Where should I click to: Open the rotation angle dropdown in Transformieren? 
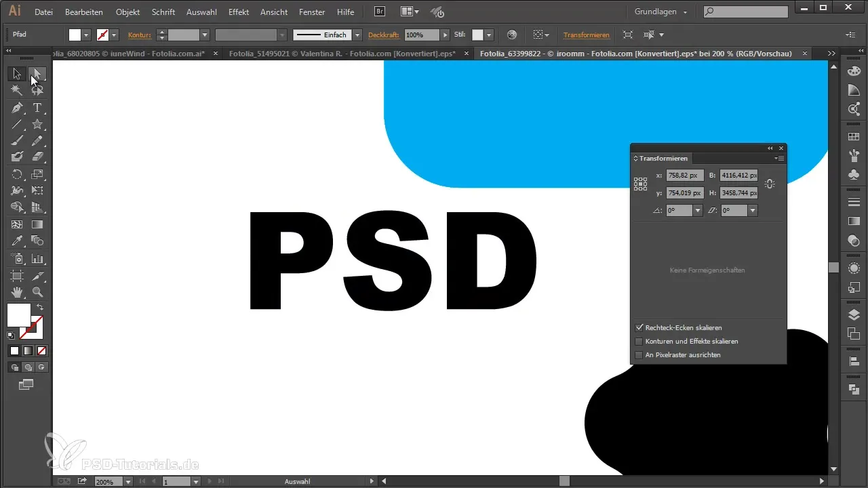click(x=697, y=211)
